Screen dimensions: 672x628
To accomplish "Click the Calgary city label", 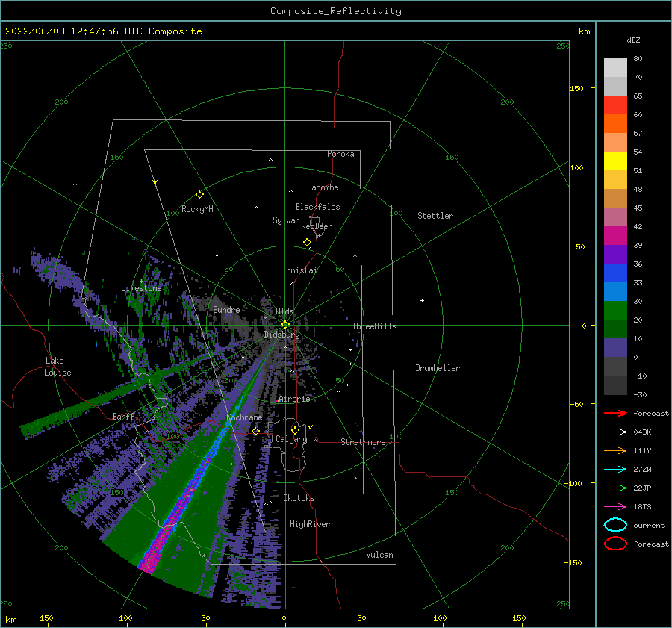I will 291,439.
